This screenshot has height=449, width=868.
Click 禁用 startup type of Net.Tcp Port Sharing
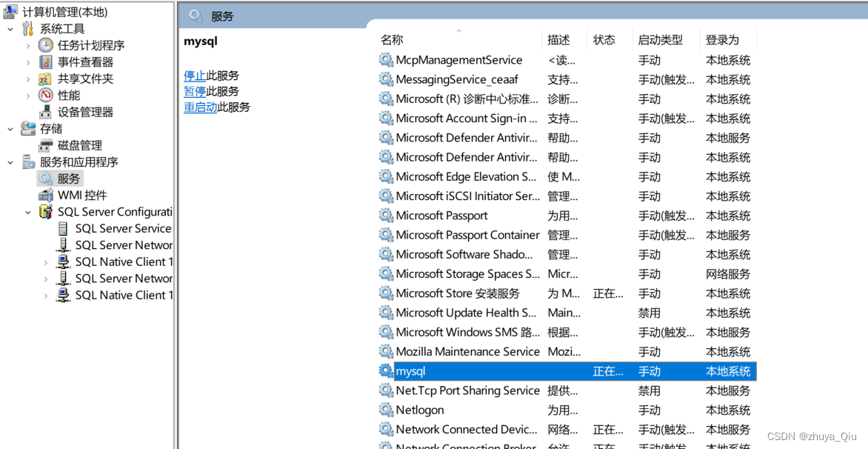[x=649, y=390]
